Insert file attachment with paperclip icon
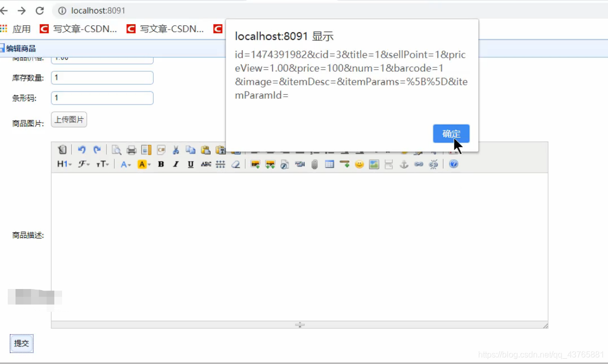 click(x=315, y=164)
